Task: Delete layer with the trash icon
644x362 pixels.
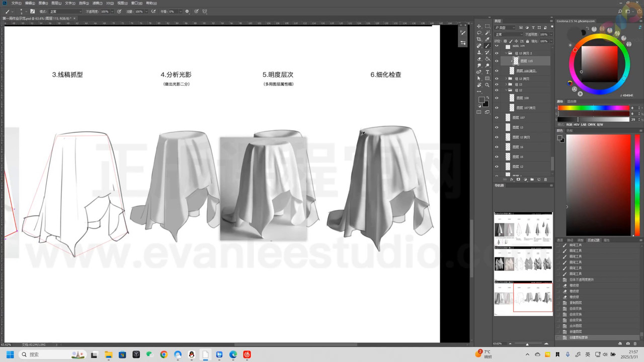Action: tap(545, 179)
